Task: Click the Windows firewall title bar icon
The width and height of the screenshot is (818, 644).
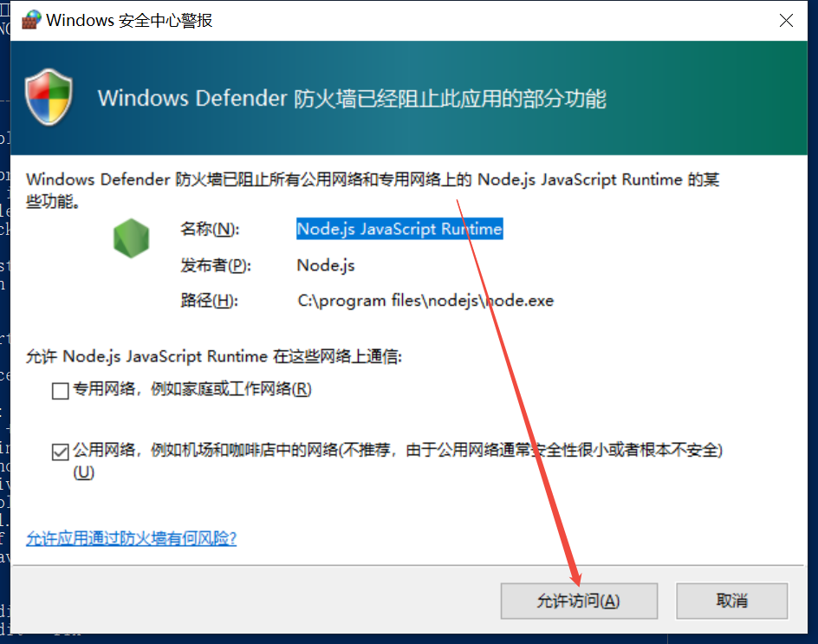Action: [x=31, y=20]
